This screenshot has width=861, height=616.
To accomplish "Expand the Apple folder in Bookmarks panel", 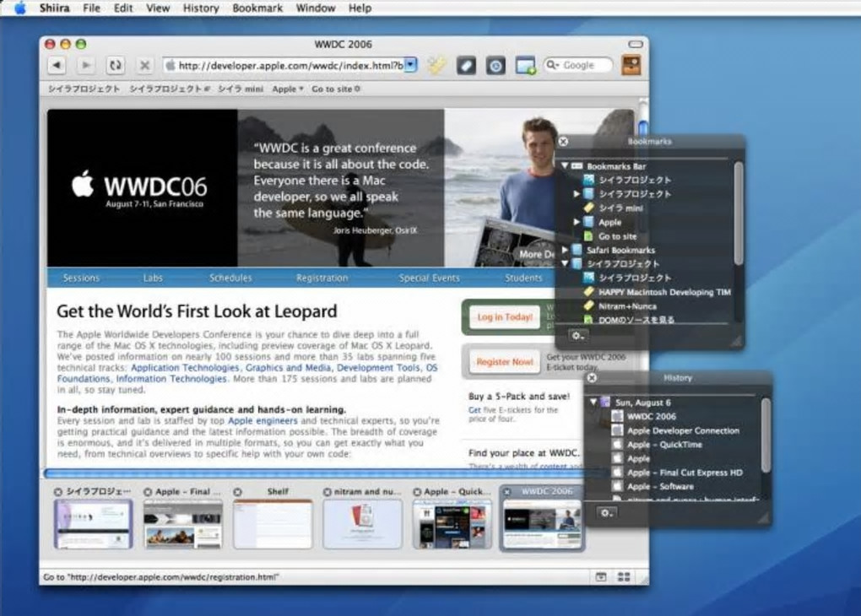I will pyautogui.click(x=576, y=222).
